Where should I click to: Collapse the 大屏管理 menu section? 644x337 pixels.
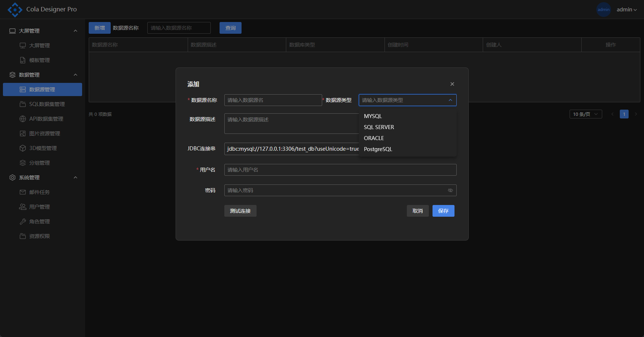[76, 31]
